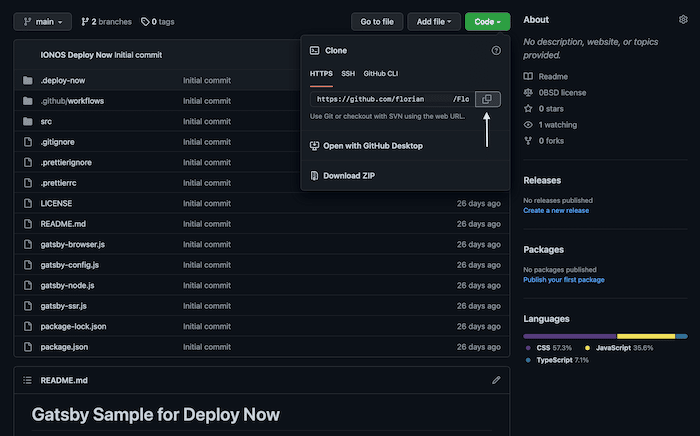Click the GitHub Desktop icon in clone menu
700x436 pixels.
[314, 145]
